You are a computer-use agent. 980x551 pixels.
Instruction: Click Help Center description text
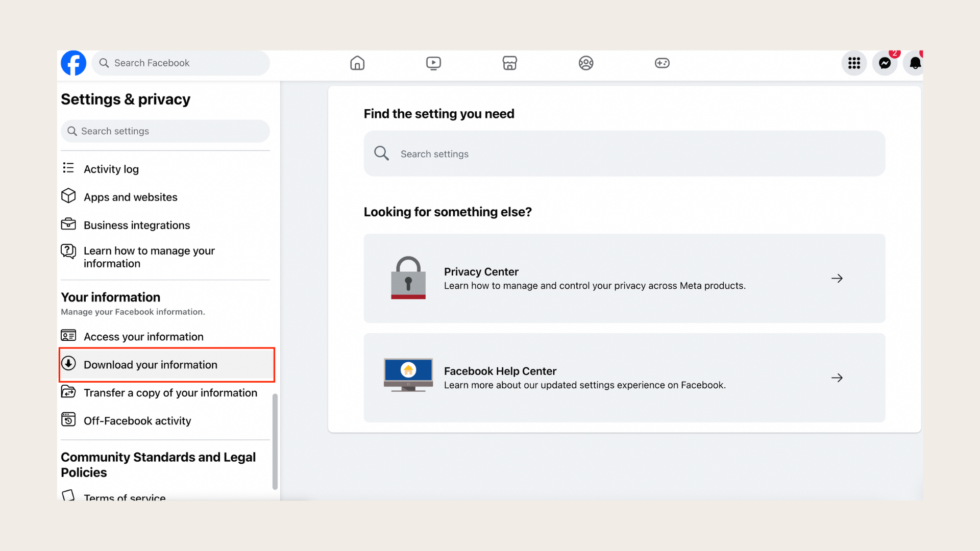point(585,385)
